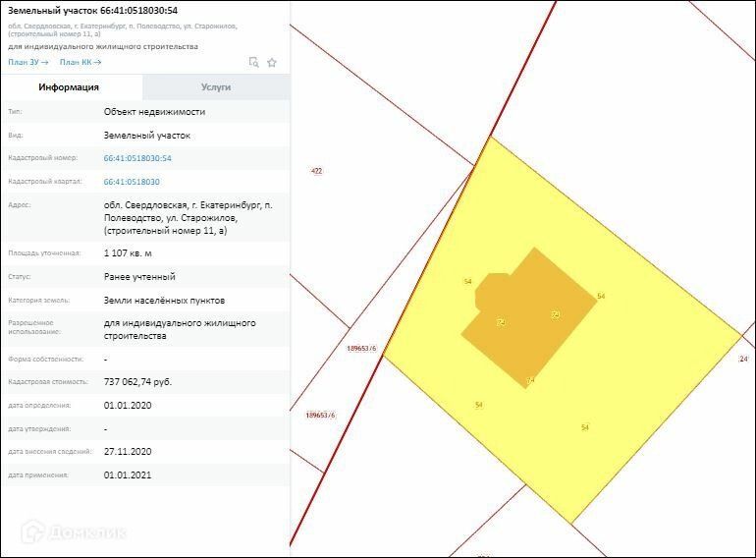This screenshot has width=756, height=558.
Task: Click the lower 189653/6 map label
Action: coord(321,415)
